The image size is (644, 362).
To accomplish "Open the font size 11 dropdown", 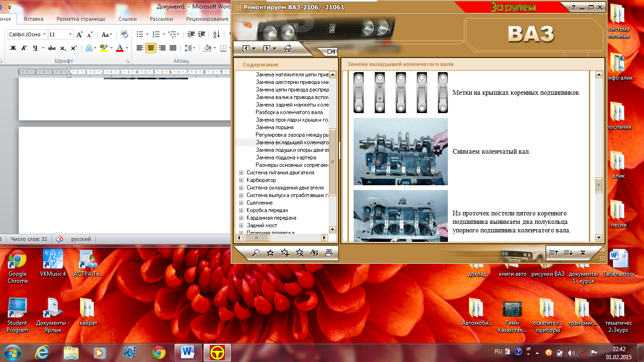I will (71, 34).
